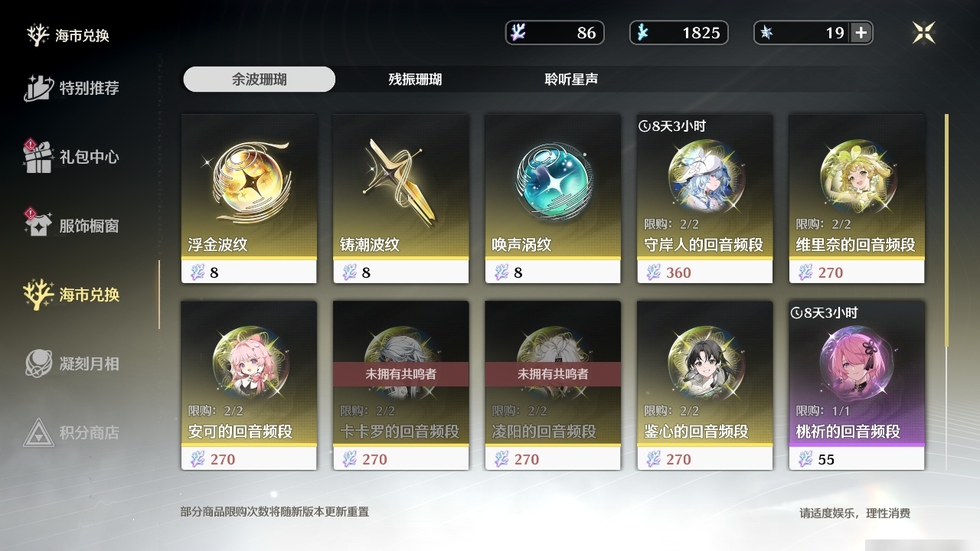The width and height of the screenshot is (980, 551).
Task: Open 特别推荐 from the sidebar
Action: coord(72,88)
